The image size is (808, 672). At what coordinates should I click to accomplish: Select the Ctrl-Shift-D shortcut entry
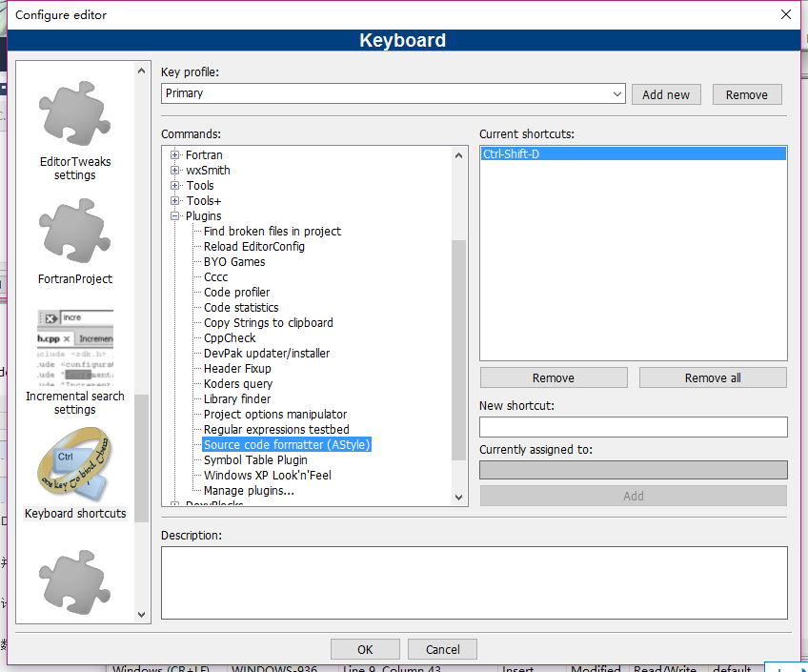tap(634, 153)
